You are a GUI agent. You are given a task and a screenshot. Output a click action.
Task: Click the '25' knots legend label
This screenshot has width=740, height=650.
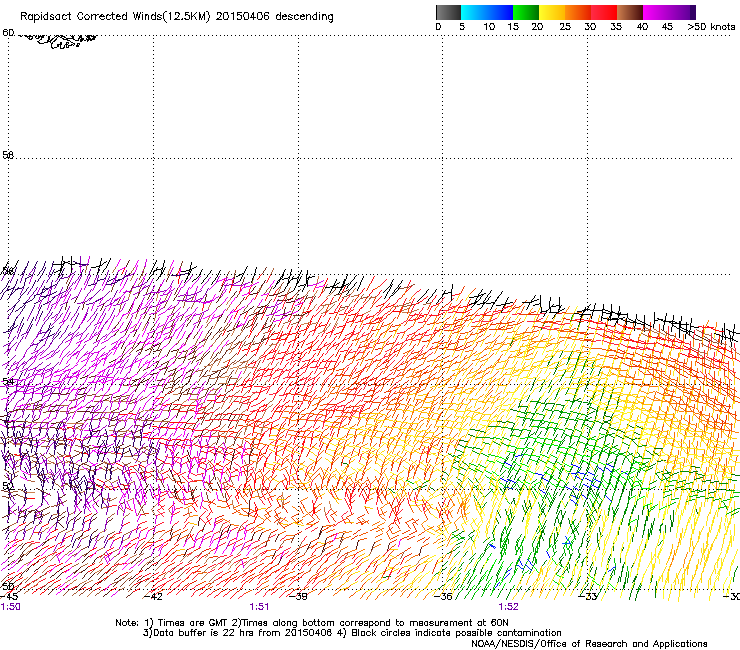pos(564,27)
